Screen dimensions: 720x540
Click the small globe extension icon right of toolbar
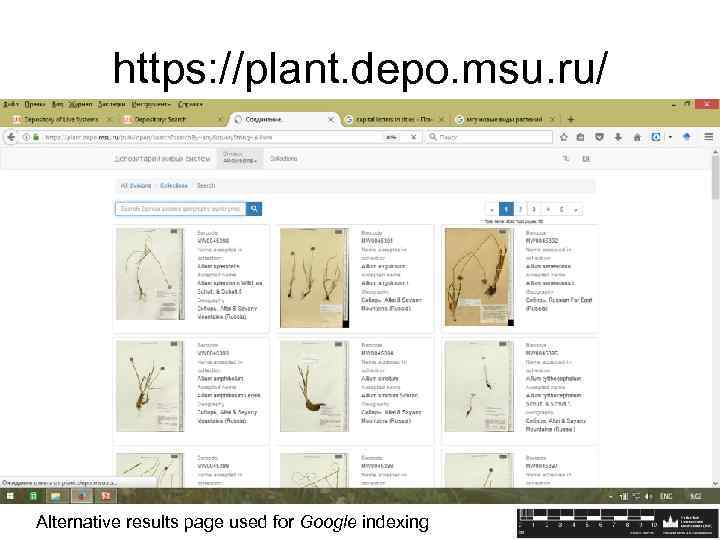[x=686, y=137]
